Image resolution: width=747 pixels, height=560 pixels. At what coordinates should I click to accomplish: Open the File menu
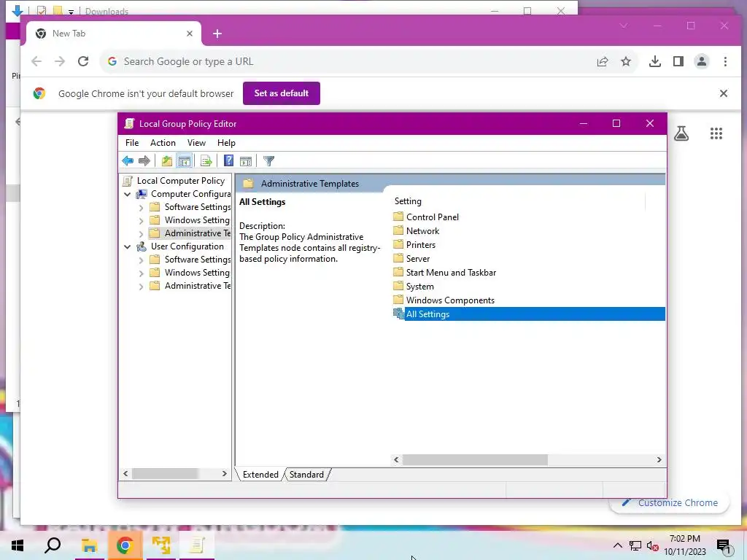[132, 143]
